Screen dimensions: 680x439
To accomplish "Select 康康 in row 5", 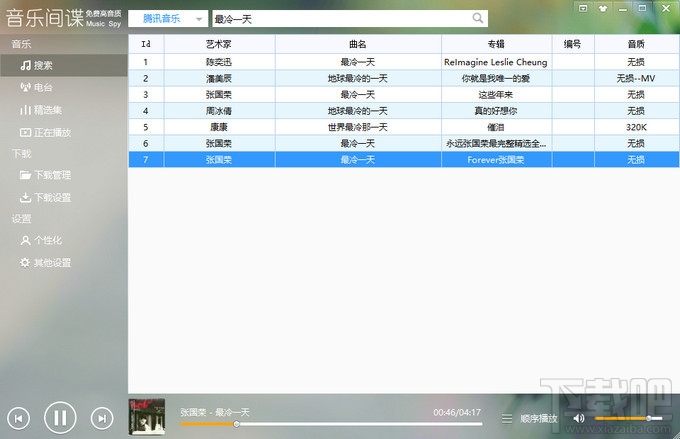I will pyautogui.click(x=219, y=127).
